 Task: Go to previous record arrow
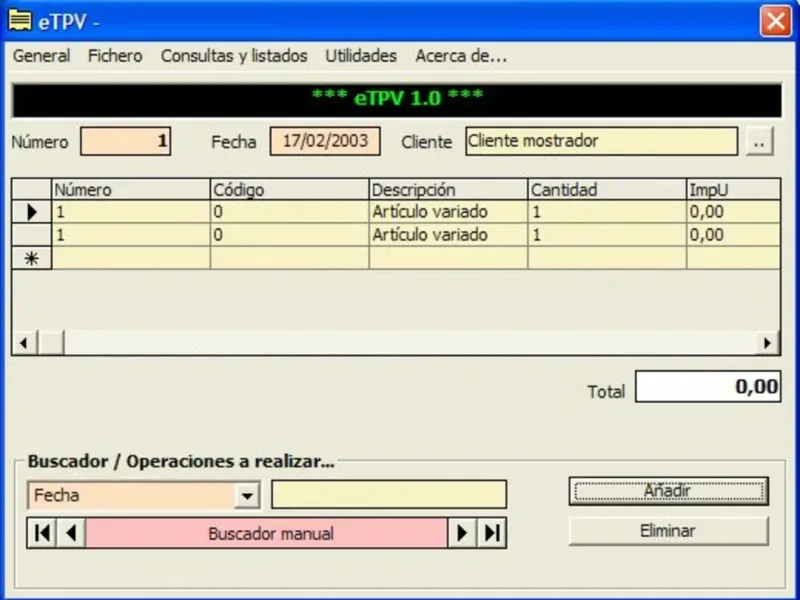71,533
